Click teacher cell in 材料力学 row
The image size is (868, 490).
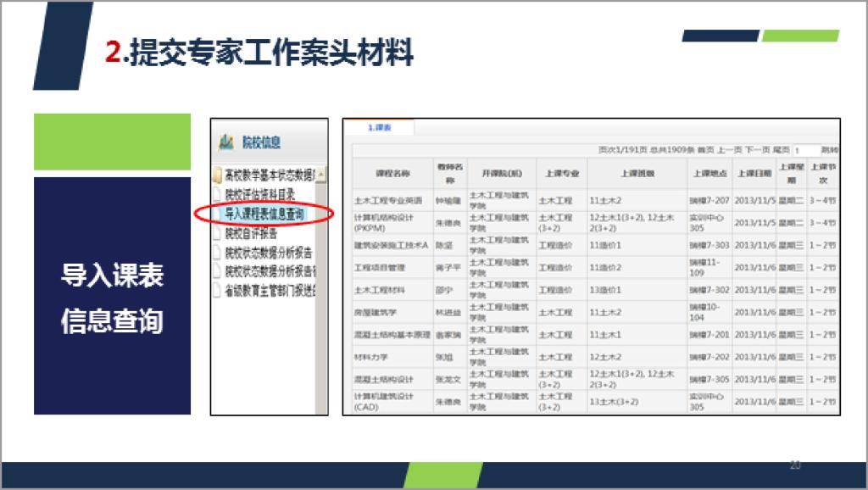[450, 357]
